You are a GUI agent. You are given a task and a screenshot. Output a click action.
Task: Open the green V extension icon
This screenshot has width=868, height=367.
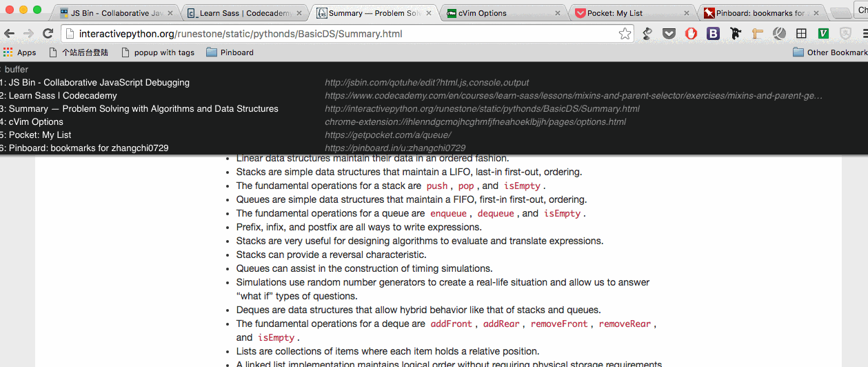[x=823, y=34]
